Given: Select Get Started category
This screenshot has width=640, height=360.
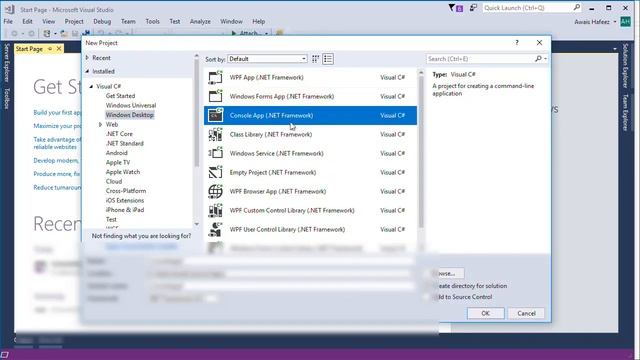Looking at the screenshot, I should (120, 96).
